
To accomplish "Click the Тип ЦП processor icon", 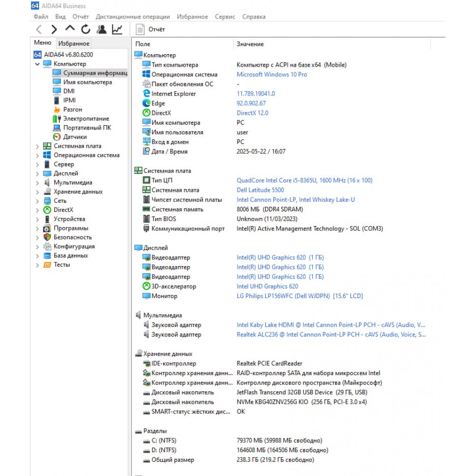I will pyautogui.click(x=146, y=180).
